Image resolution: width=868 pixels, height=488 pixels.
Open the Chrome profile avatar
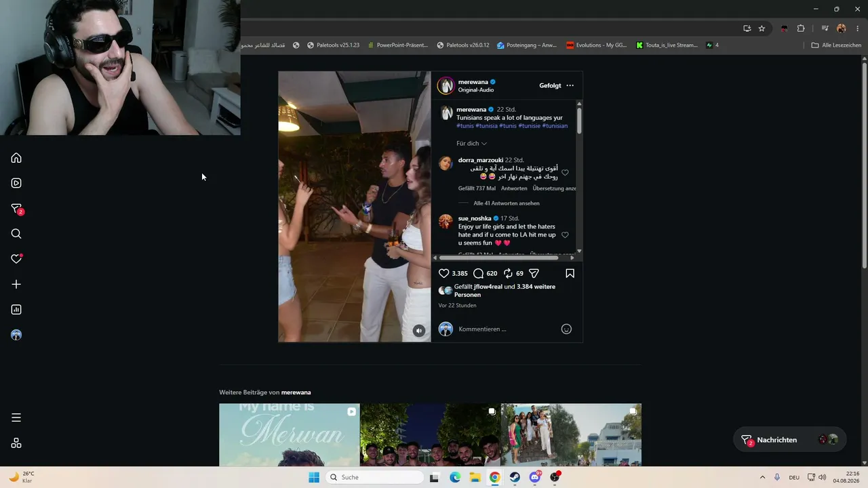pos(842,28)
